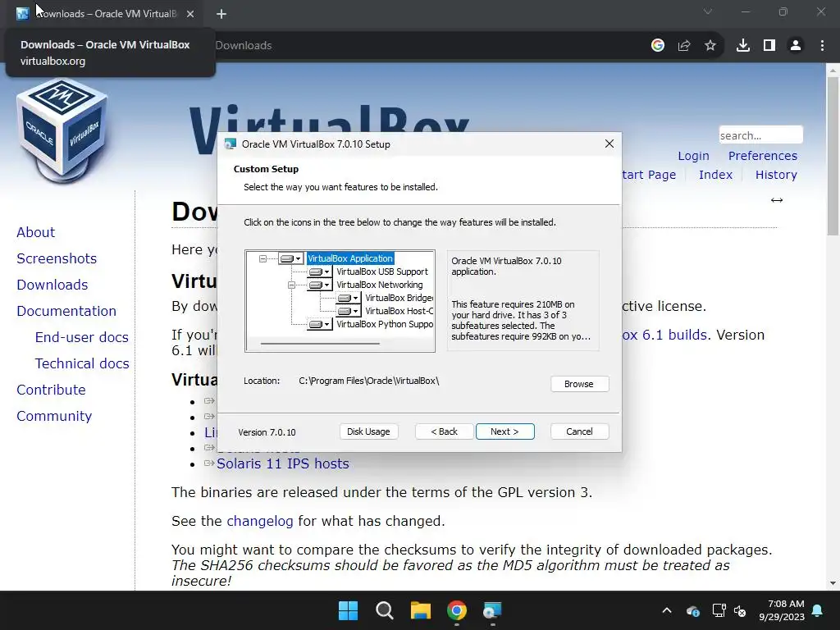Viewport: 840px width, 630px height.
Task: Click the Google icon in address bar
Action: (658, 46)
